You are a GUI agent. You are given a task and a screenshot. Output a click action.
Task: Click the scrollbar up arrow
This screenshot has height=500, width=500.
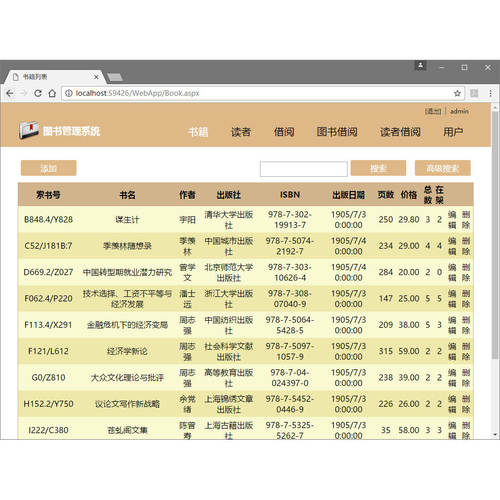click(495, 107)
